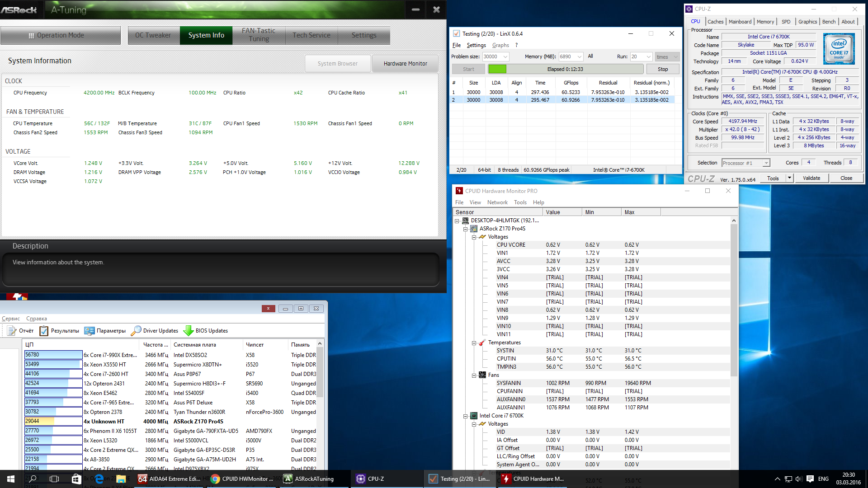Collapse the Intel Core i7 6700K node
This screenshot has width=868, height=488.
click(x=465, y=416)
